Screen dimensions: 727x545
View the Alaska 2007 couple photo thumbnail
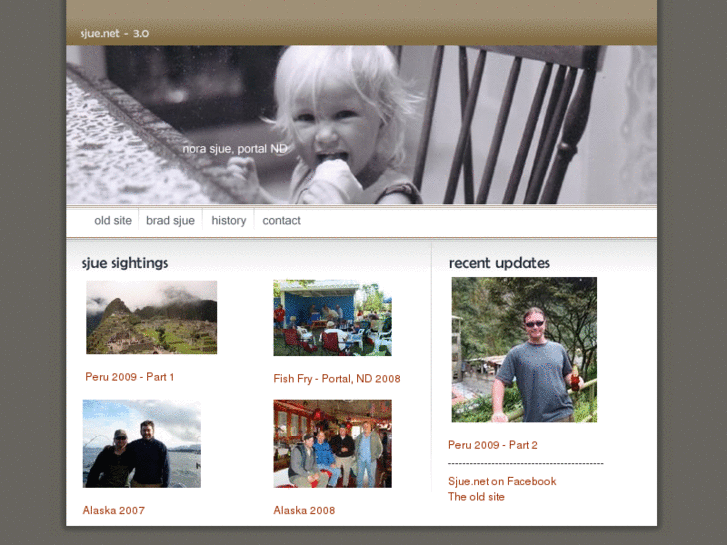tap(142, 444)
